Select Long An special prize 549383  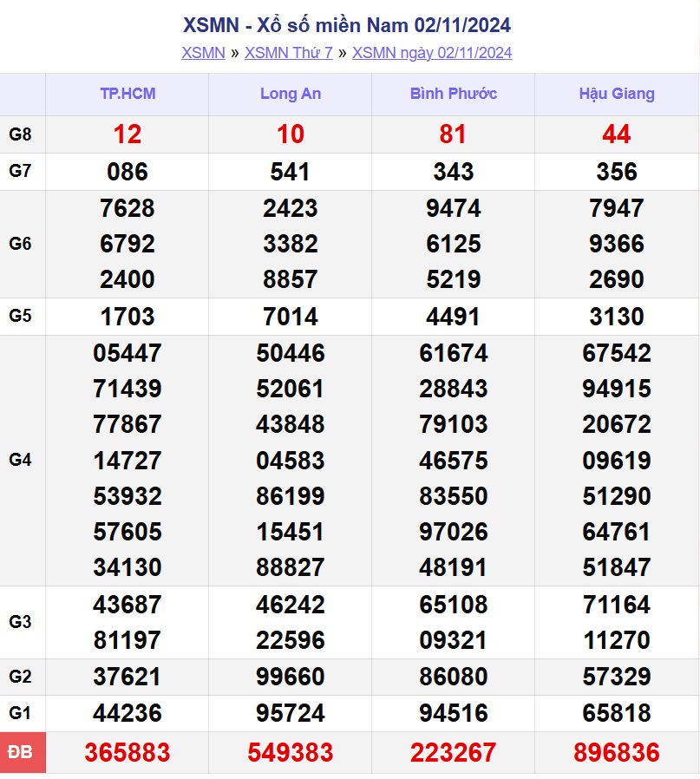click(x=291, y=752)
